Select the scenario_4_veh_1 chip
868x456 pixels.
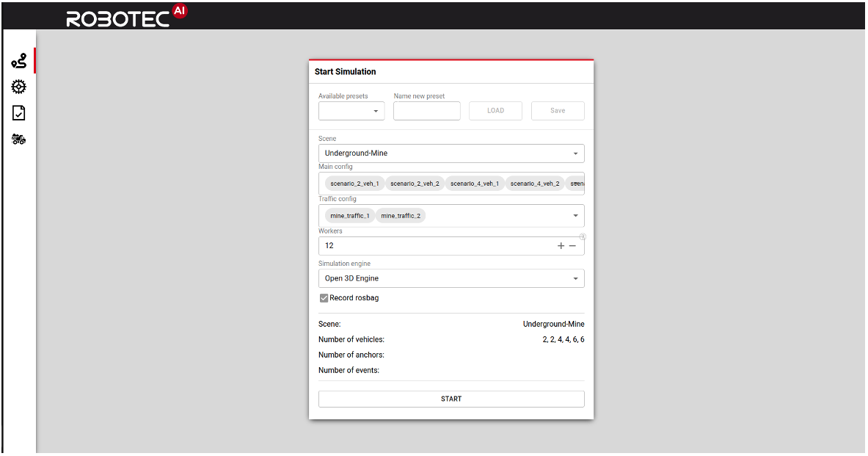pyautogui.click(x=475, y=183)
